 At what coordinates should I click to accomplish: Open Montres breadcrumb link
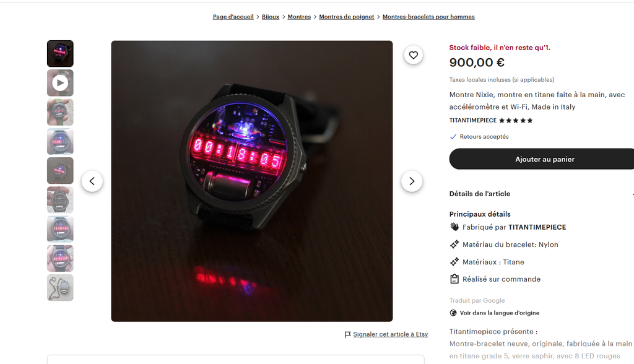[x=299, y=17]
